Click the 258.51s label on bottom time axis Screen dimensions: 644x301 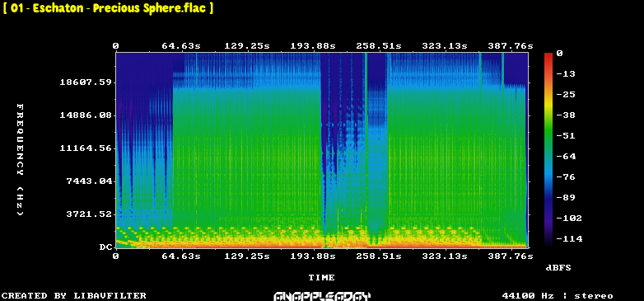379,256
